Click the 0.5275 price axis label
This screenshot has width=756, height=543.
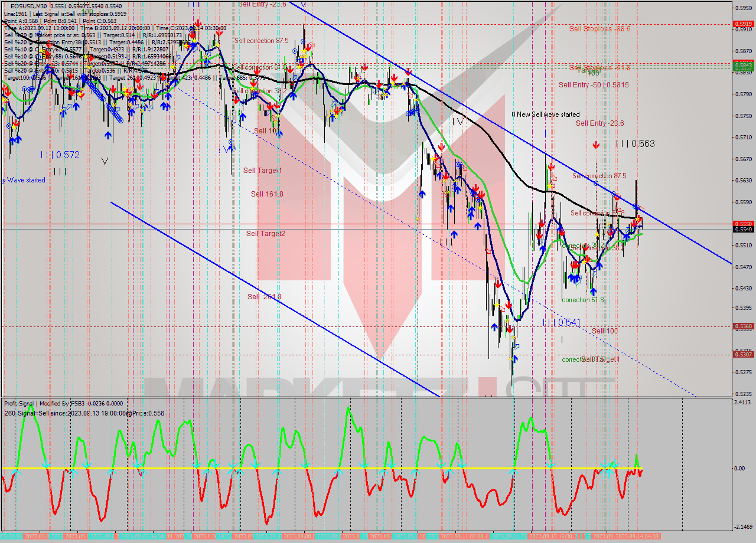pos(743,372)
